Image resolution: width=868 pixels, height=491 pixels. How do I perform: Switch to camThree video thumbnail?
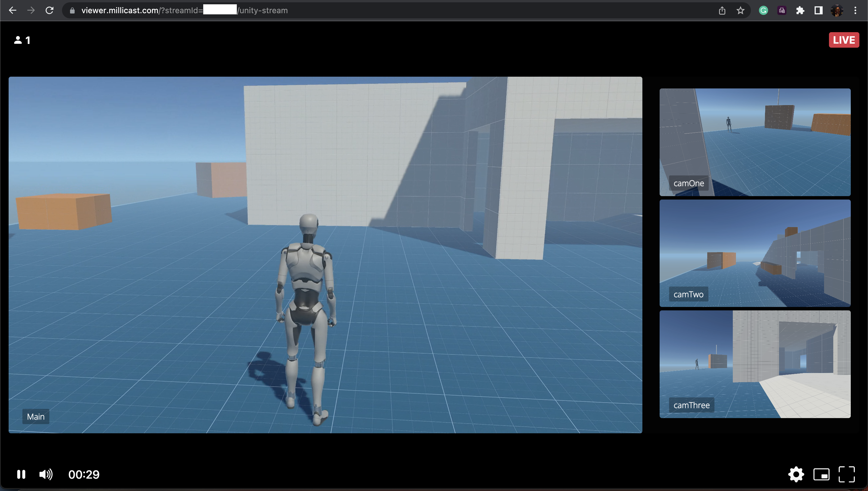pyautogui.click(x=755, y=364)
